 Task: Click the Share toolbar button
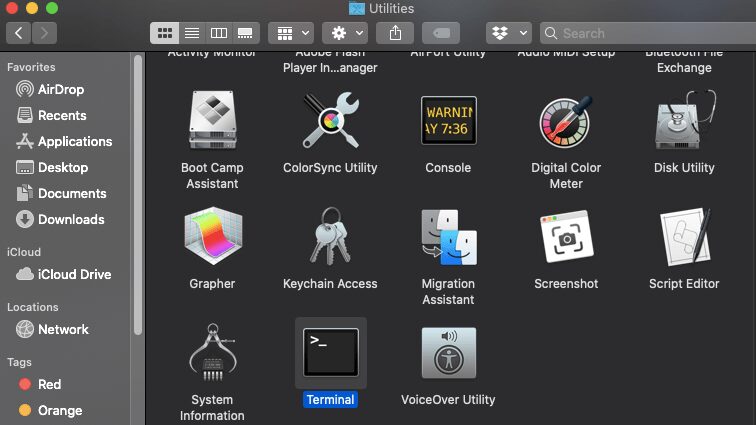point(395,33)
